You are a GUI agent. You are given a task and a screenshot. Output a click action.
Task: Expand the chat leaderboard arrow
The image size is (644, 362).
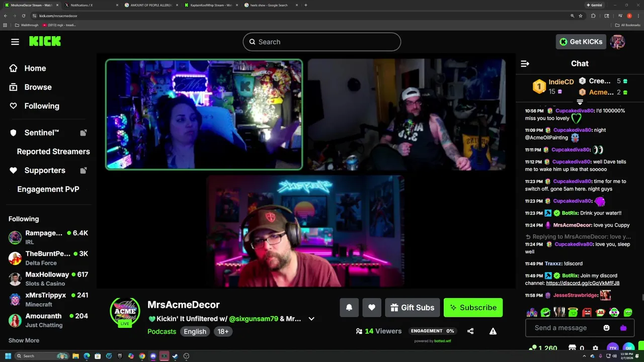(x=580, y=102)
